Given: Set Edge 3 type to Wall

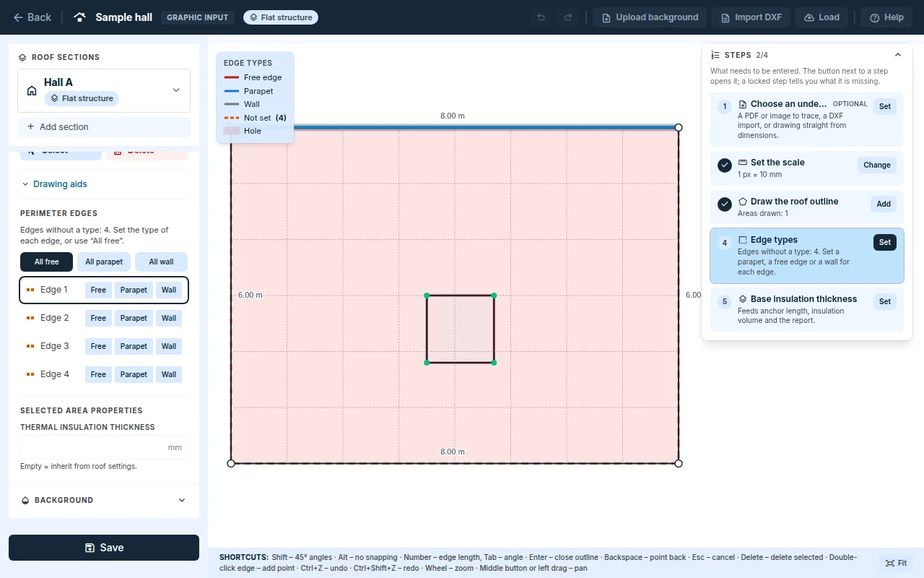Looking at the screenshot, I should click(x=169, y=346).
